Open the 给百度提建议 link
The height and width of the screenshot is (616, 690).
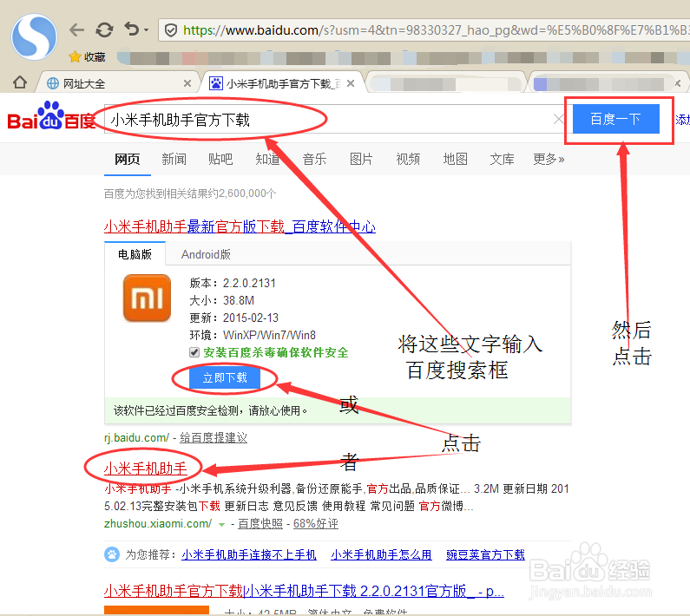[214, 437]
